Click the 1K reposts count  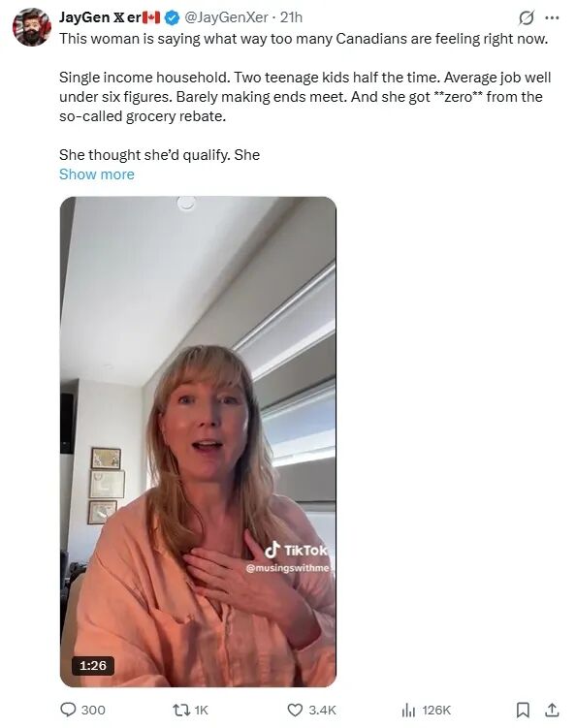(x=201, y=710)
